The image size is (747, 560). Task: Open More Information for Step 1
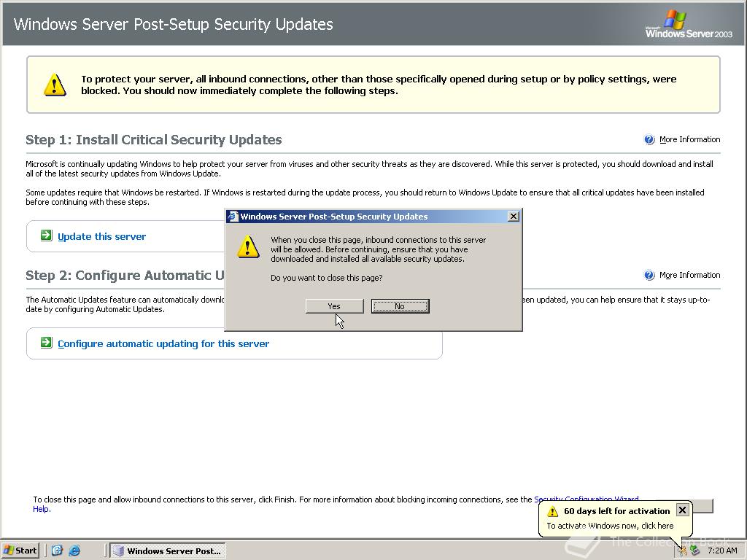689,139
